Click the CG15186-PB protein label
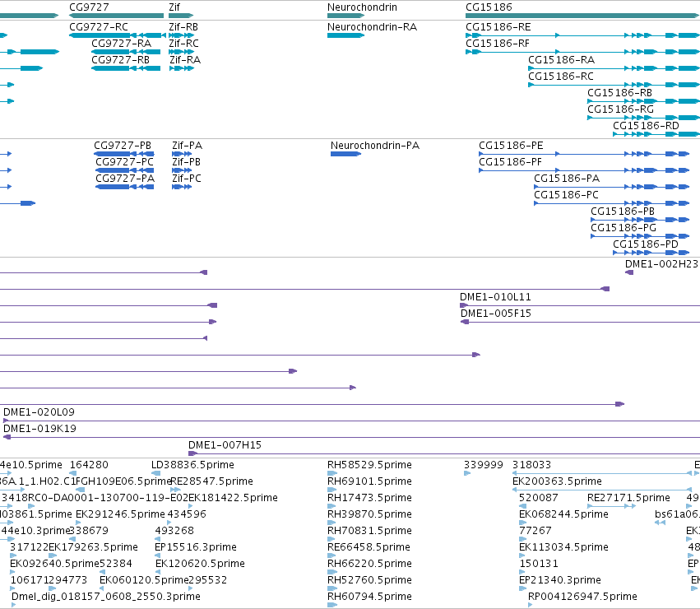The width and height of the screenshot is (700, 609). [x=623, y=212]
